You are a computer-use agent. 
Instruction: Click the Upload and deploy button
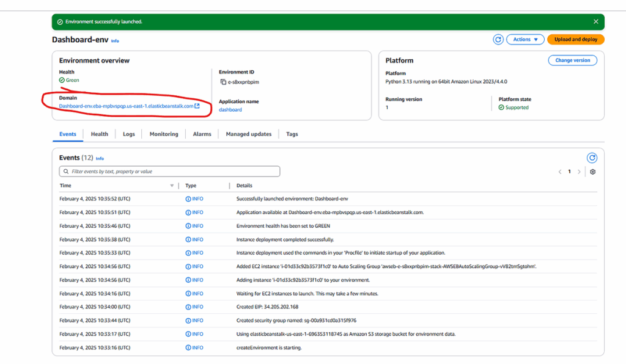coord(575,39)
